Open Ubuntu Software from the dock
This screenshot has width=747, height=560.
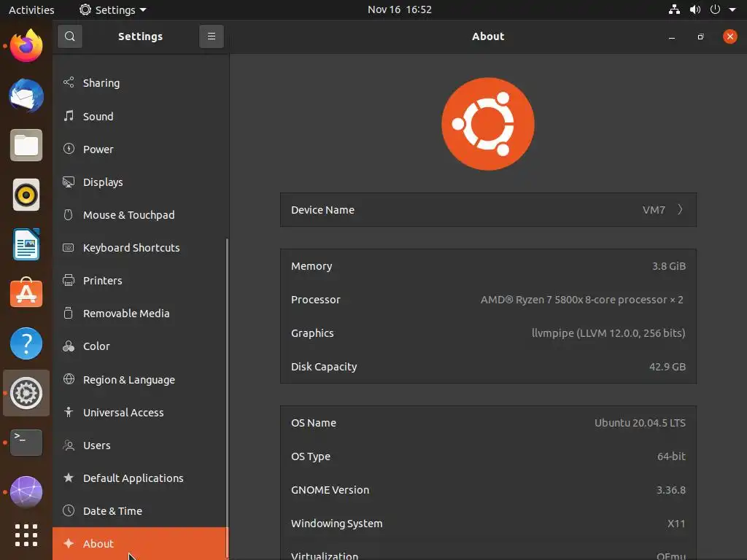click(x=26, y=293)
